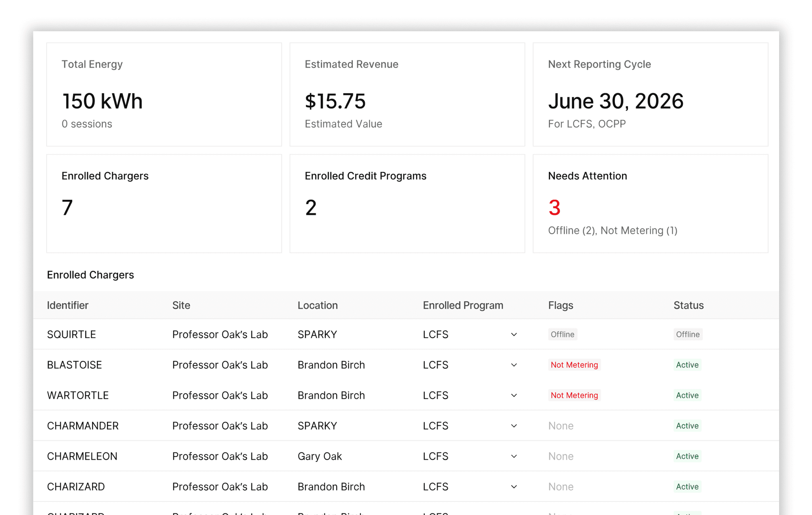Click Professor Oak's Lab in BLASTOISE row
The height and width of the screenshot is (515, 812).
[x=220, y=365]
